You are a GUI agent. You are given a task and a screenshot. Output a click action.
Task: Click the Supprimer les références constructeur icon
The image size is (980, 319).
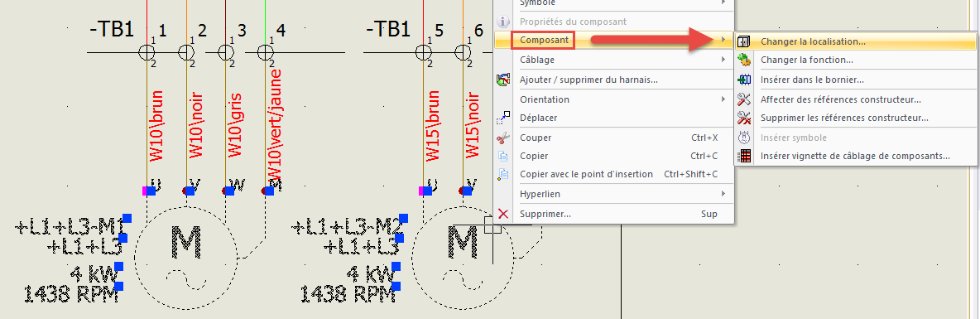point(744,118)
